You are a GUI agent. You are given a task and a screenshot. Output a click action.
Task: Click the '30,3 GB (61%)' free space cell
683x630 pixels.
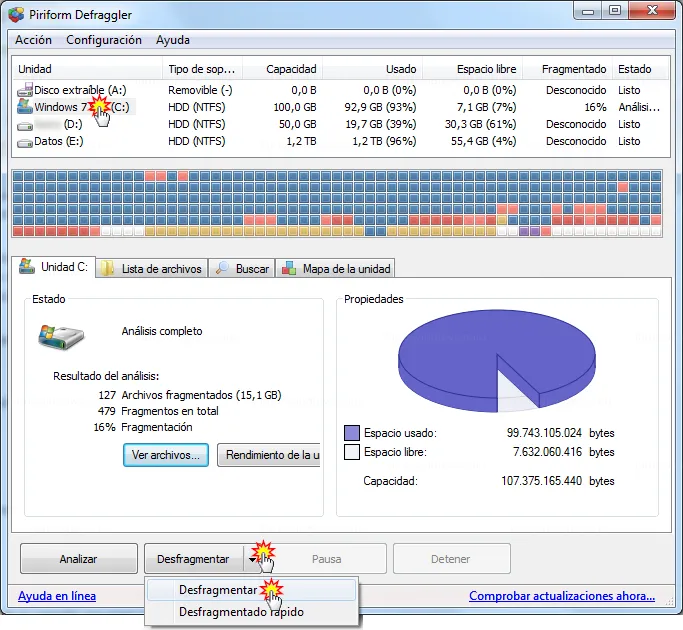coord(480,124)
